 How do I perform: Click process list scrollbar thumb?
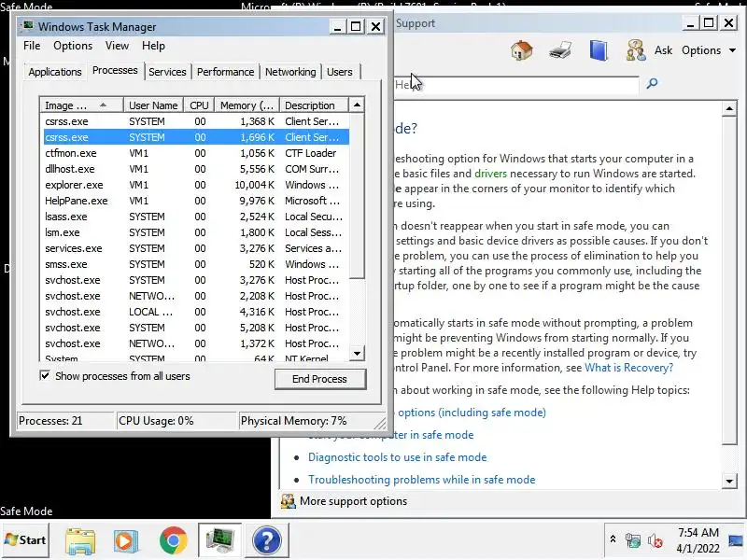(357, 195)
